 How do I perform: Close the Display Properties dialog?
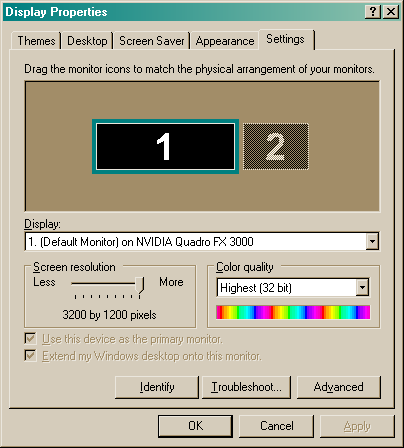pyautogui.click(x=390, y=12)
